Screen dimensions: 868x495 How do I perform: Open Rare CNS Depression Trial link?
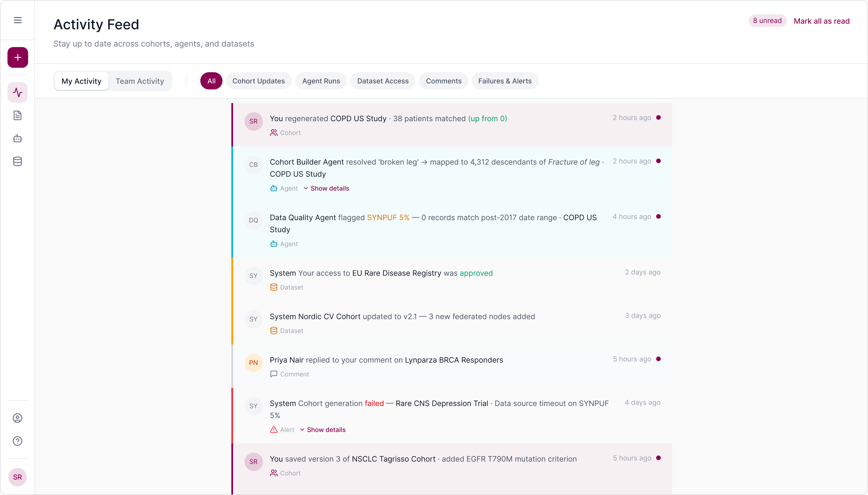(442, 403)
